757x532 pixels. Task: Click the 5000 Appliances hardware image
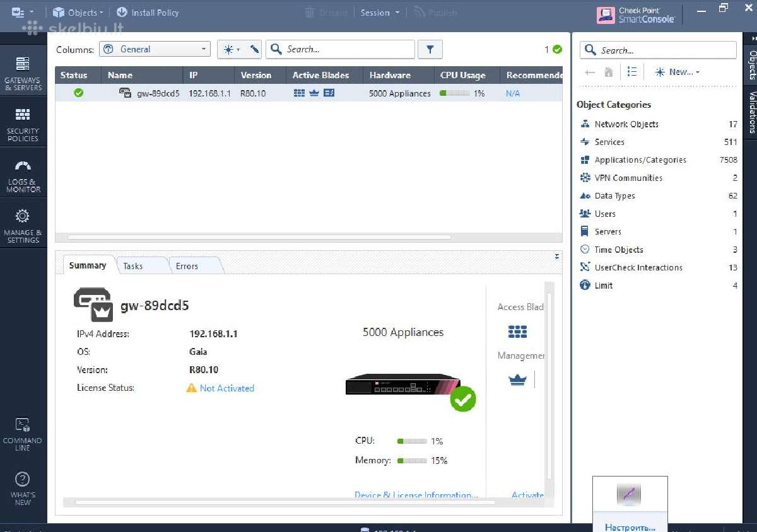(x=403, y=385)
